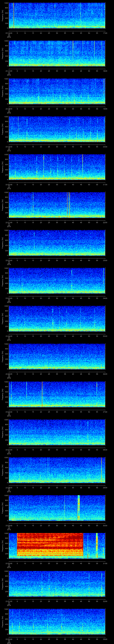The width and height of the screenshot is (114, 644).
Task: Click the "Frequency (Hz)" axis title of the 23:16:00 spectrogram
Action: (3, 16)
